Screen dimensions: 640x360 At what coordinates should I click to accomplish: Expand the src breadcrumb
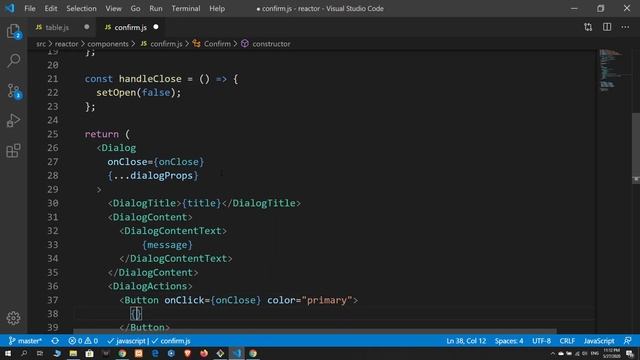(41, 44)
